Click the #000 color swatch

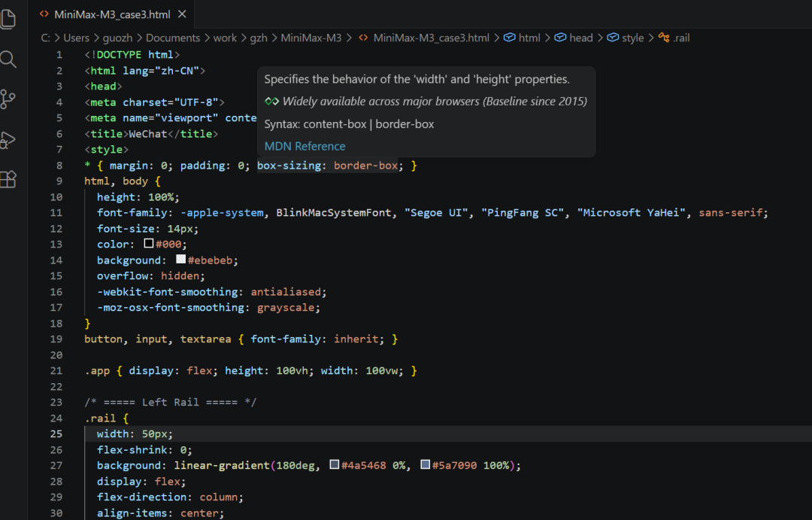(149, 243)
